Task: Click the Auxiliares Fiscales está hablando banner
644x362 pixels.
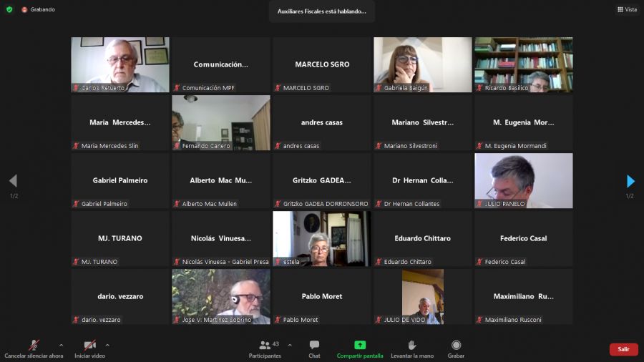Action: [x=321, y=11]
